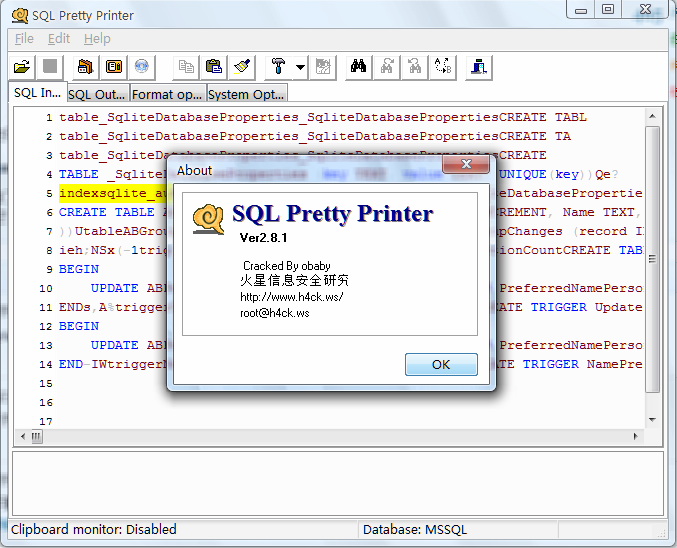
Task: Click the editor vertical scrollbar up arrow
Action: pyautogui.click(x=652, y=116)
